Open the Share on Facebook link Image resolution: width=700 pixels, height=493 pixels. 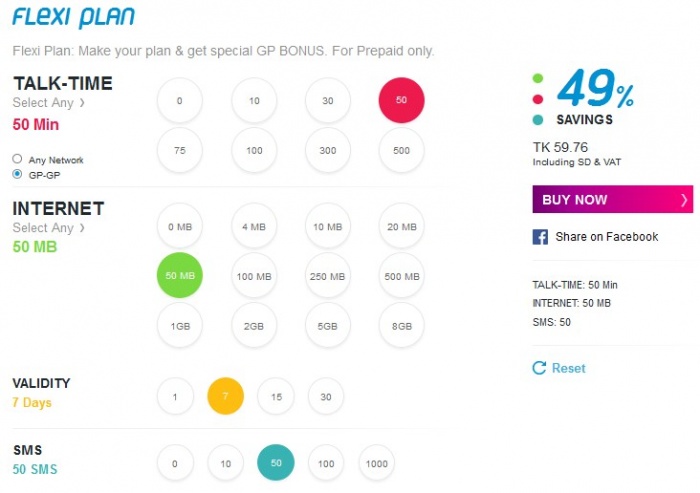click(606, 237)
